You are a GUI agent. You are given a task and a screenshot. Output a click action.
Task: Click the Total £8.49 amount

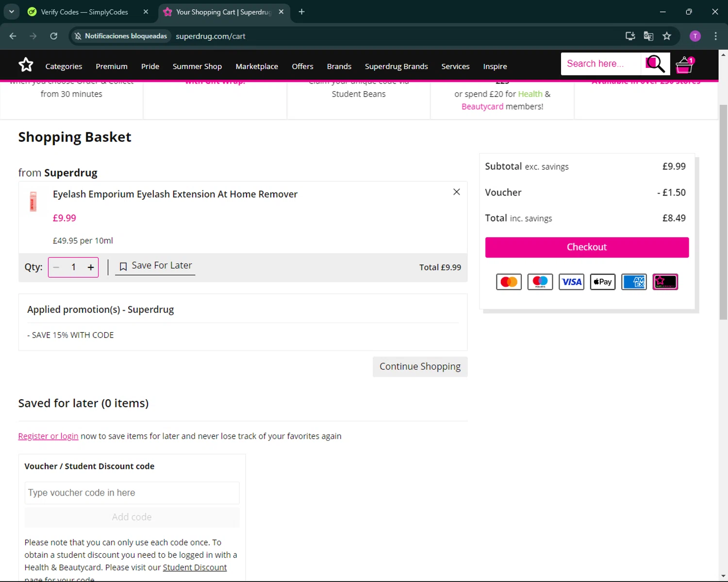coord(674,218)
